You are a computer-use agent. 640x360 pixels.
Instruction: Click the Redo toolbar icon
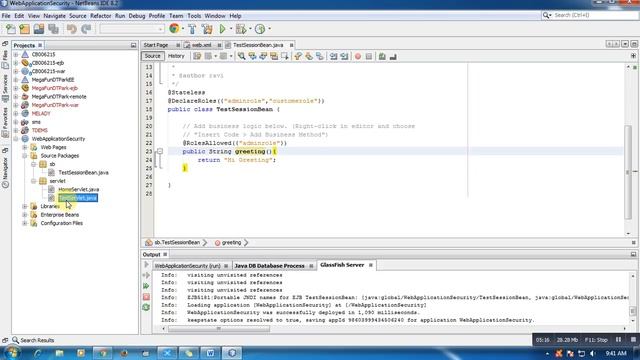[x=86, y=29]
